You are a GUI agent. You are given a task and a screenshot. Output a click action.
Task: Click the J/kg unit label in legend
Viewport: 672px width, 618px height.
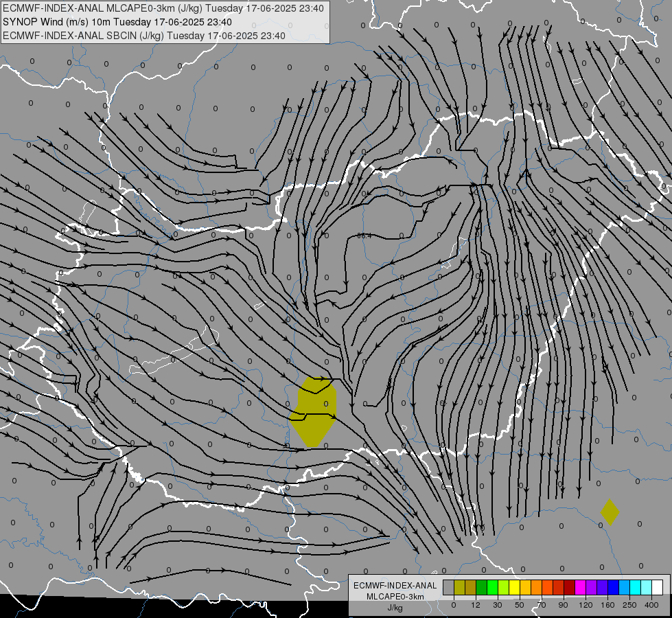395,608
